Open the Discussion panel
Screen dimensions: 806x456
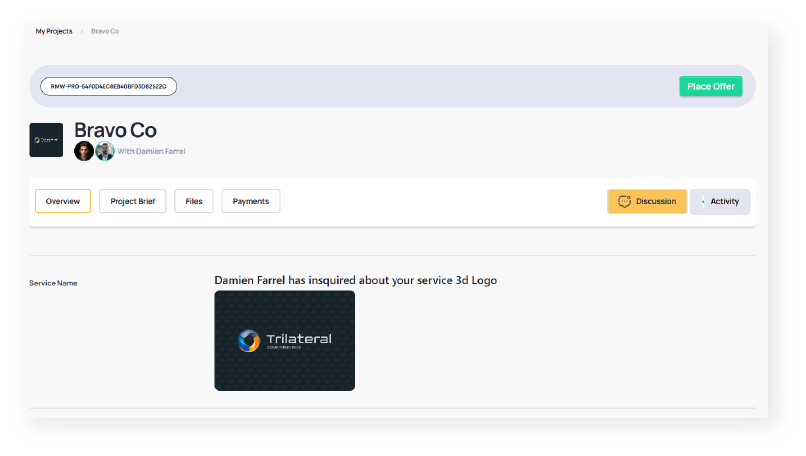pyautogui.click(x=647, y=202)
